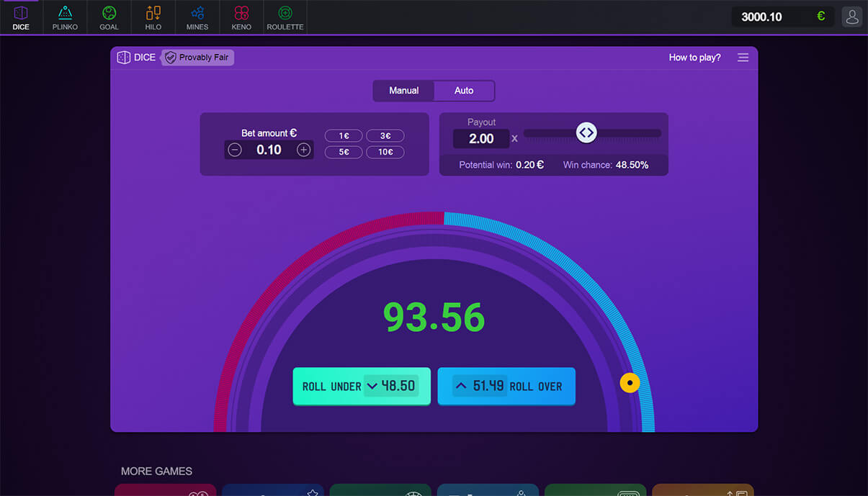Click the Payout 2.00 input field
The height and width of the screenshot is (496, 868).
point(481,139)
